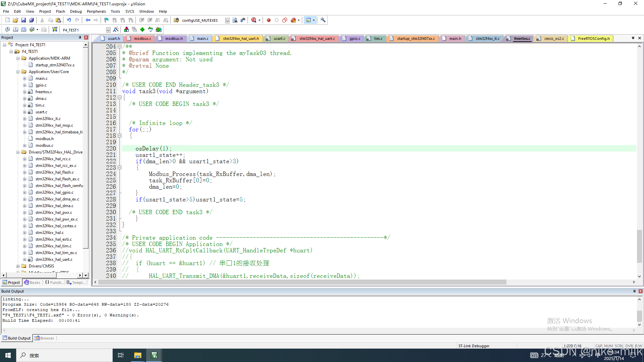Viewport: 644px width, 362px height.
Task: Disable all breakpoints toggle
Action: point(285,20)
